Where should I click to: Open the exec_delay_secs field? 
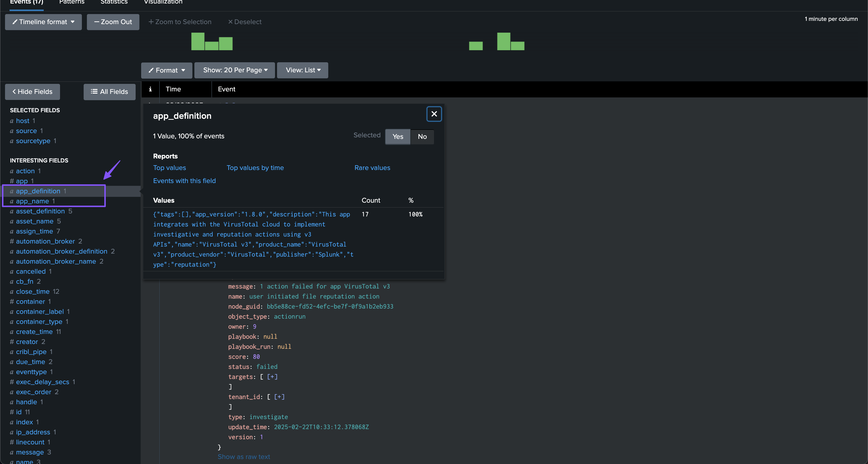42,382
